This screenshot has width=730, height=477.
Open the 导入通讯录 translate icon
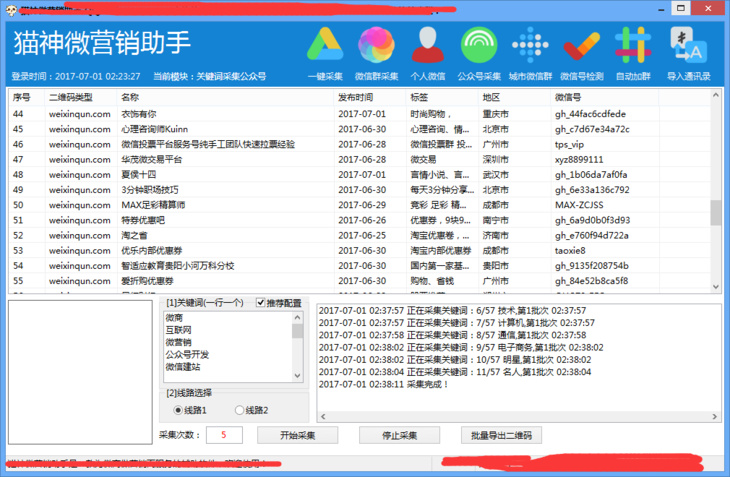[x=688, y=44]
